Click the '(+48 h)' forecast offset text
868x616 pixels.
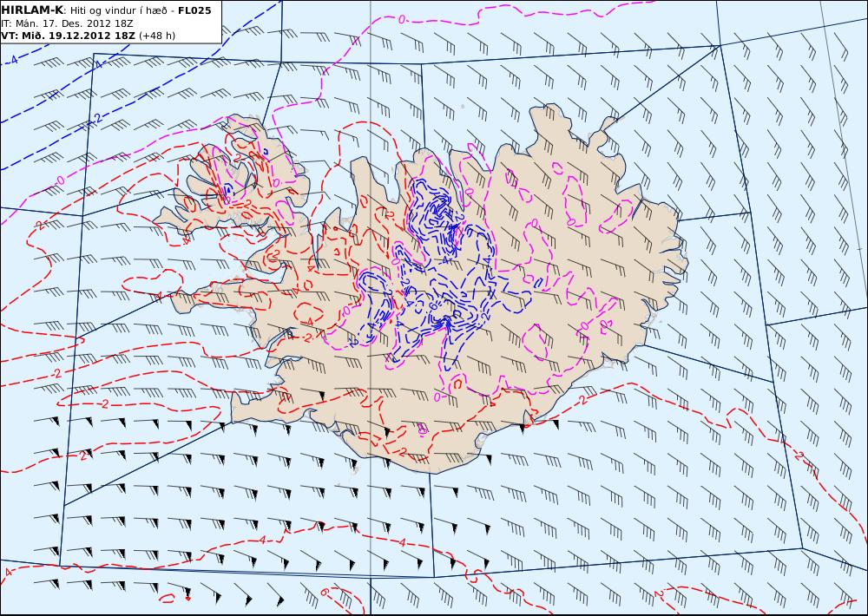(156, 36)
